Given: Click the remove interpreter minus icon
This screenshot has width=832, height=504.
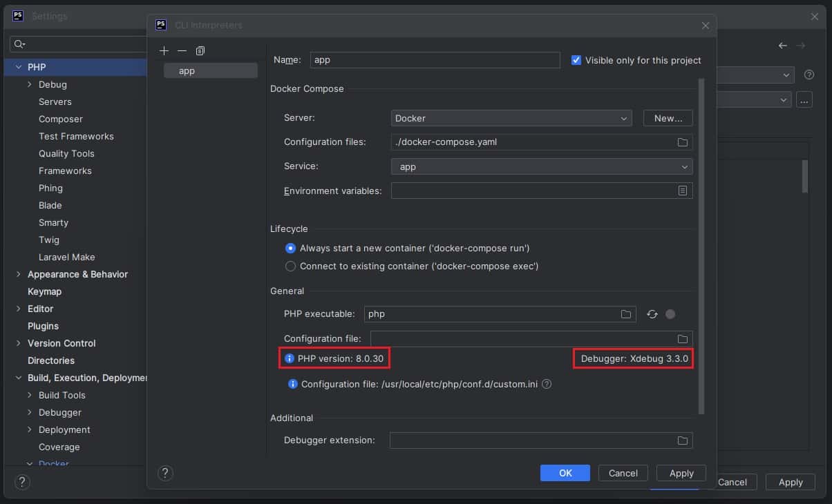Looking at the screenshot, I should pyautogui.click(x=182, y=51).
